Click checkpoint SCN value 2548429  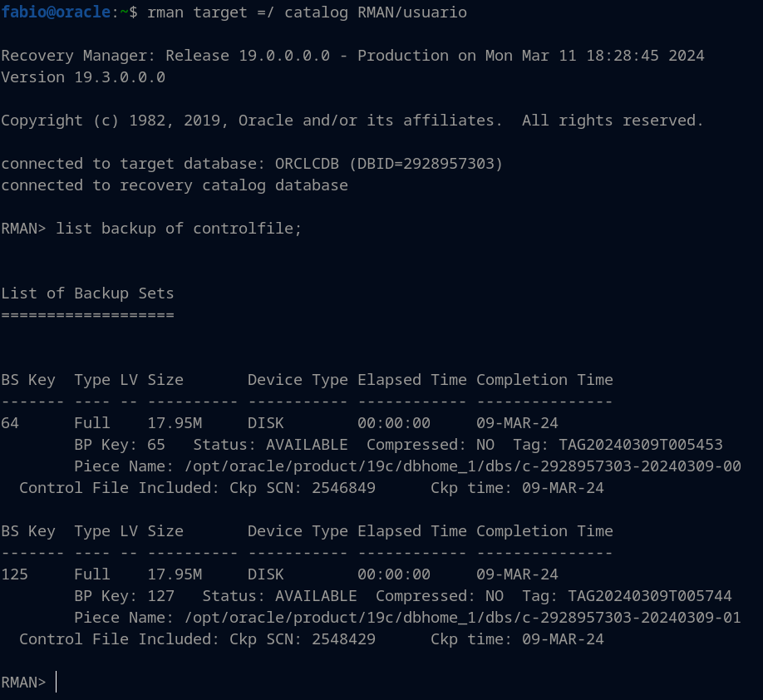click(x=343, y=639)
